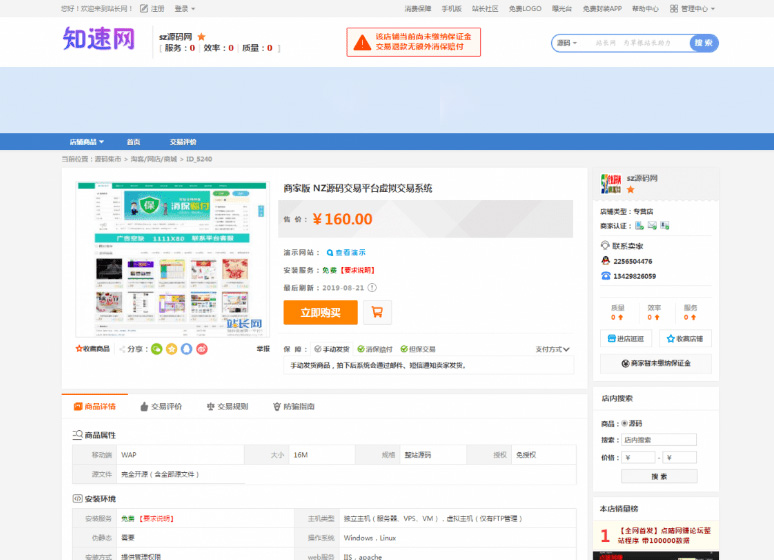The image size is (774, 560).
Task: Click the email certification icon
Action: tap(652, 226)
